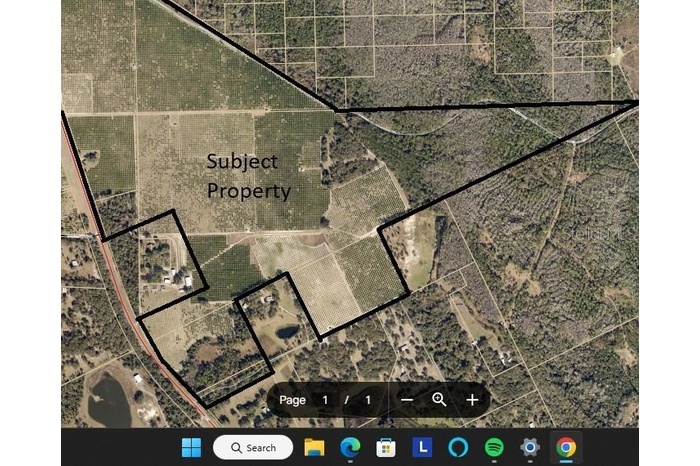Open Spotify from the taskbar
This screenshot has height=466, width=700.
494,447
